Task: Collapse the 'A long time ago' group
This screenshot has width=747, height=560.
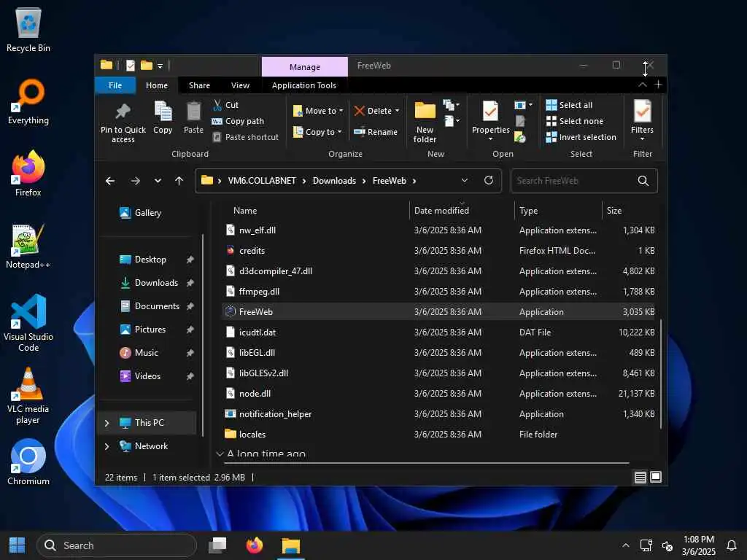Action: click(x=220, y=454)
